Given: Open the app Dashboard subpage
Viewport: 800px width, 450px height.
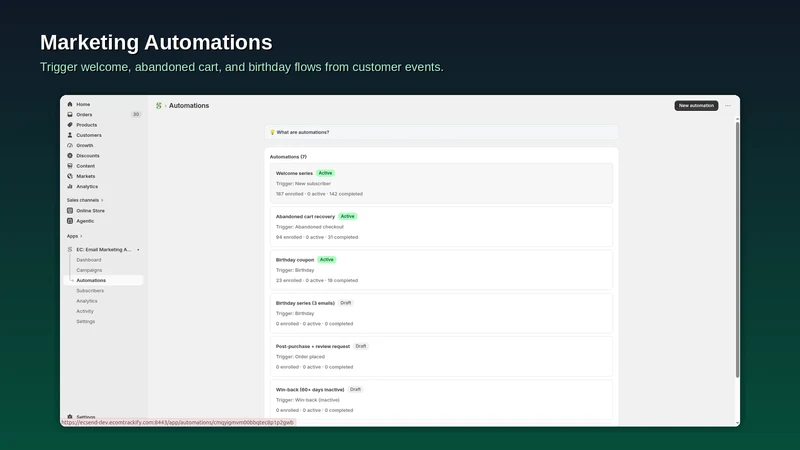Looking at the screenshot, I should click(89, 260).
